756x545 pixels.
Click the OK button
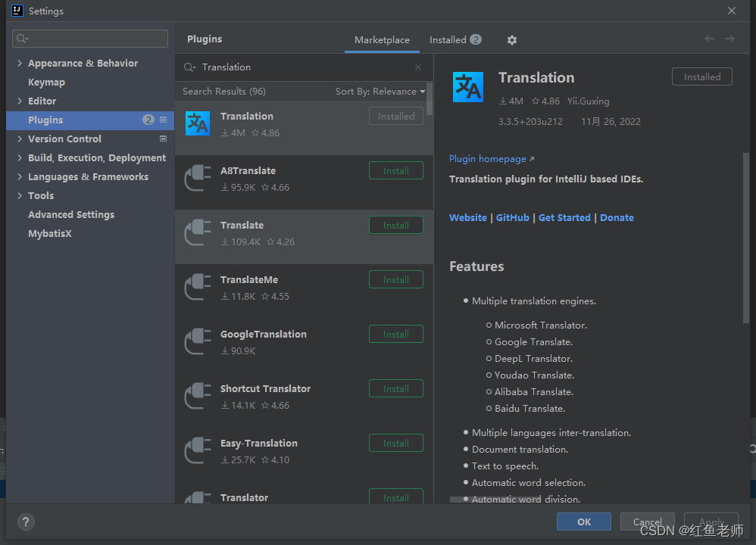pyautogui.click(x=584, y=522)
